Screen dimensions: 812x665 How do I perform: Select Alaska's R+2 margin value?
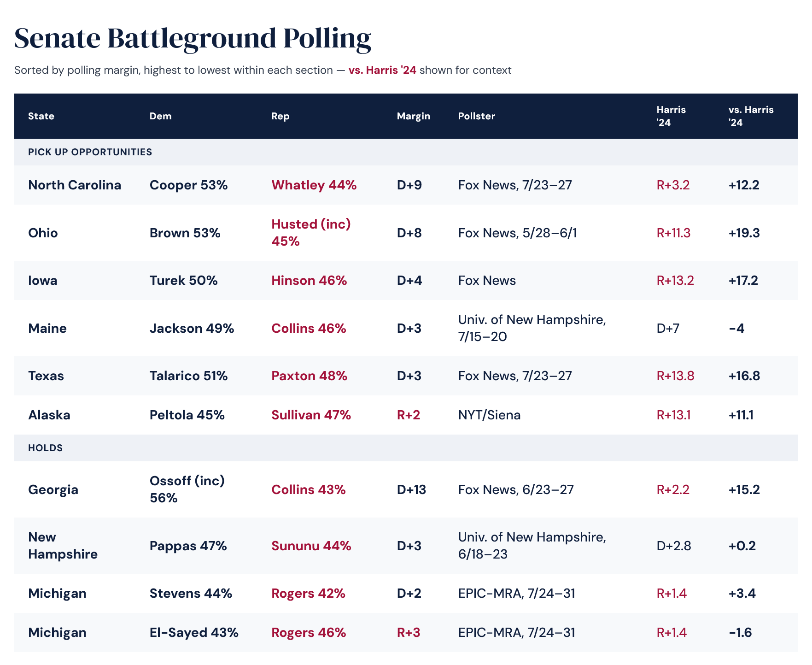coord(408,415)
